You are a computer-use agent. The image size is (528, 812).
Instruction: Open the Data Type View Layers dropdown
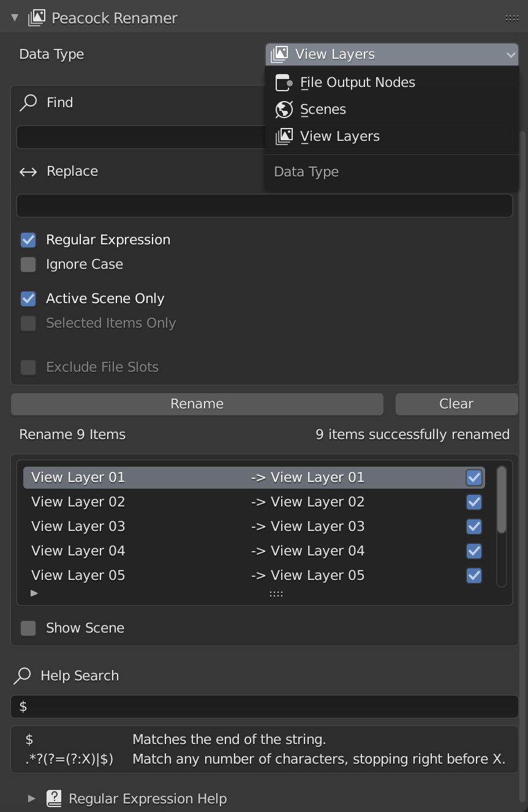[x=392, y=55]
